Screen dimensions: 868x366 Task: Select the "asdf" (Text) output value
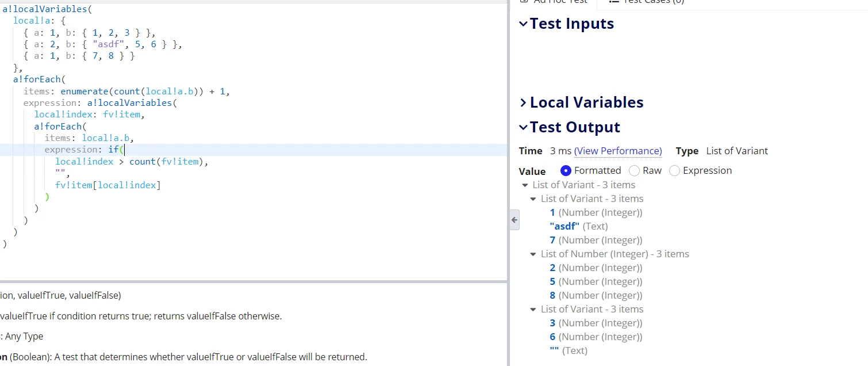click(579, 226)
